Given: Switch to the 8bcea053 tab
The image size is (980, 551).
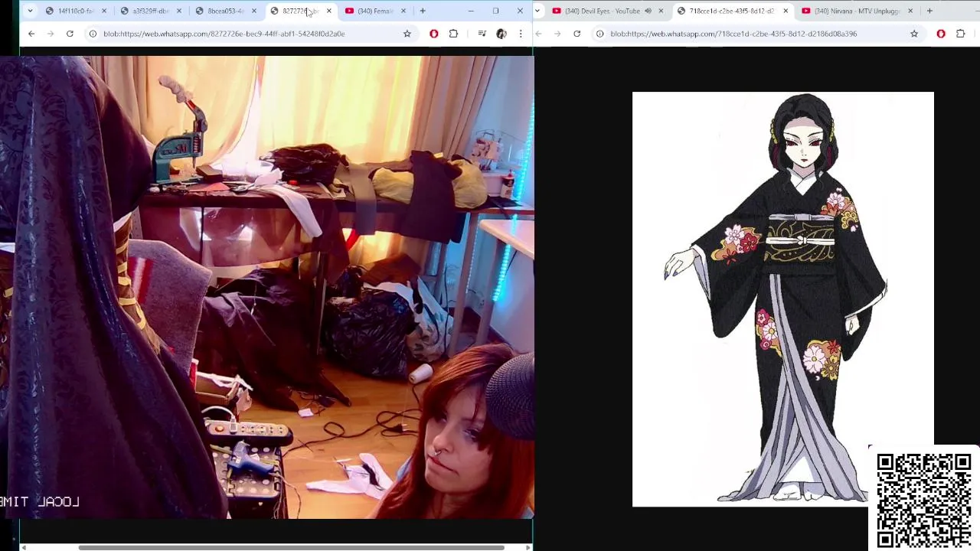Looking at the screenshot, I should point(224,11).
